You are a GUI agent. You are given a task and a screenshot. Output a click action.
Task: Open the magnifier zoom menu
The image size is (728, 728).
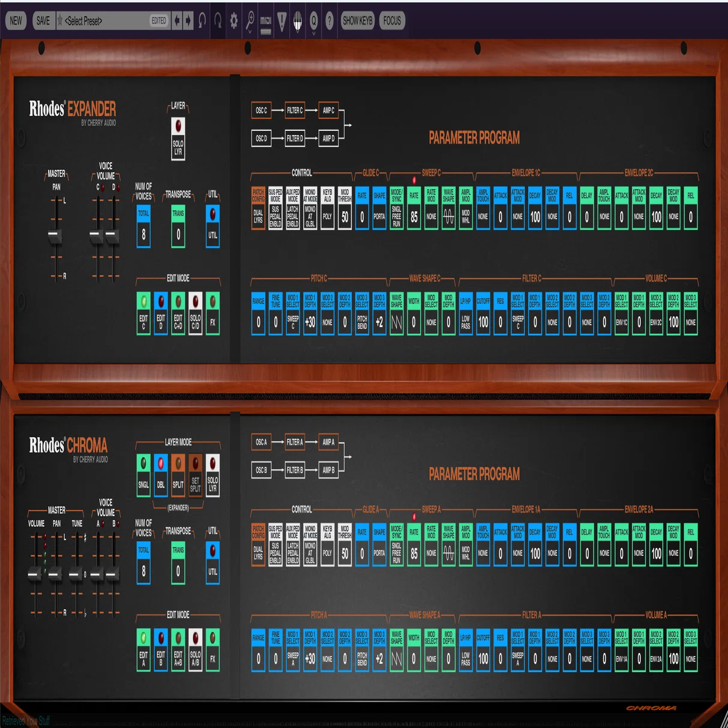click(250, 21)
